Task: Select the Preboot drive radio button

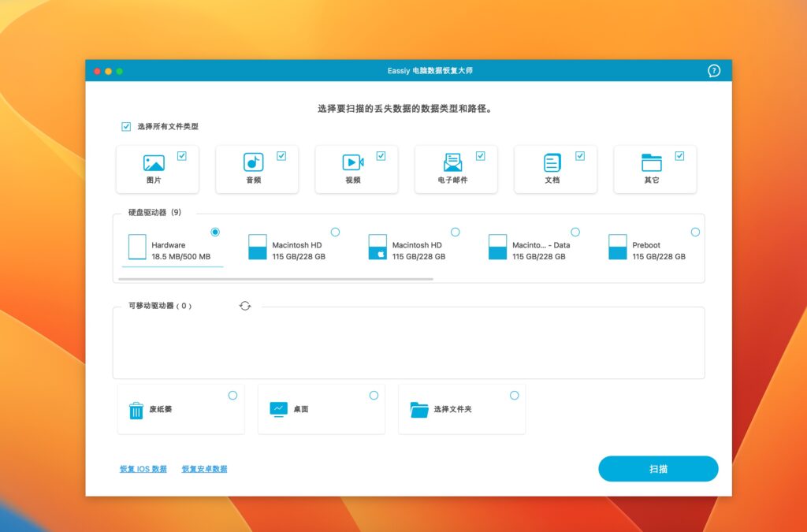Action: (695, 232)
